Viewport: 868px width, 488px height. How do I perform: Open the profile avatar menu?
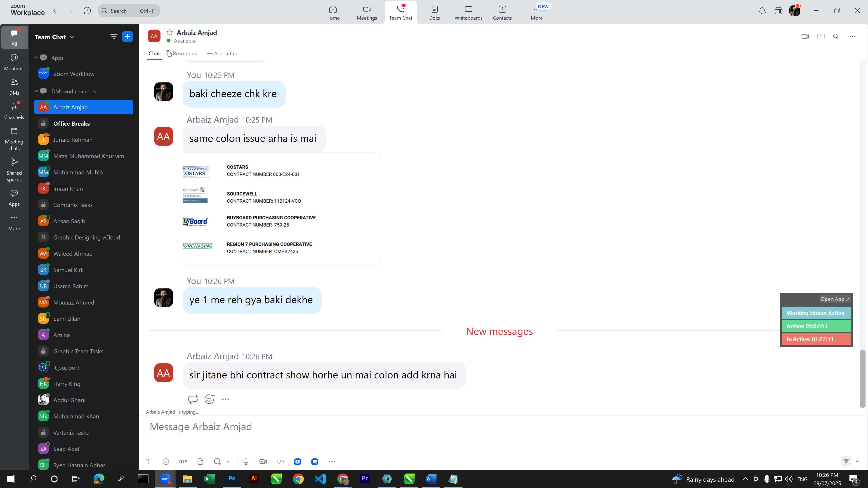(x=795, y=10)
